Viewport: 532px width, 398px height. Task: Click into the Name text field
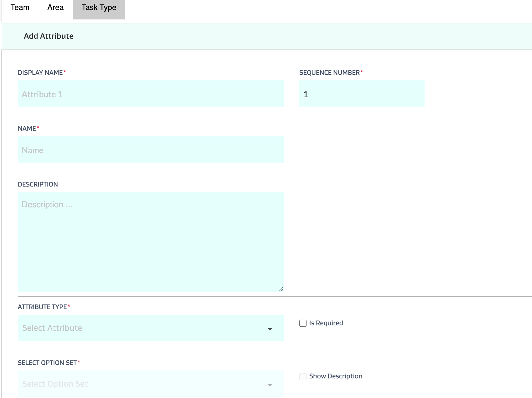(x=150, y=150)
